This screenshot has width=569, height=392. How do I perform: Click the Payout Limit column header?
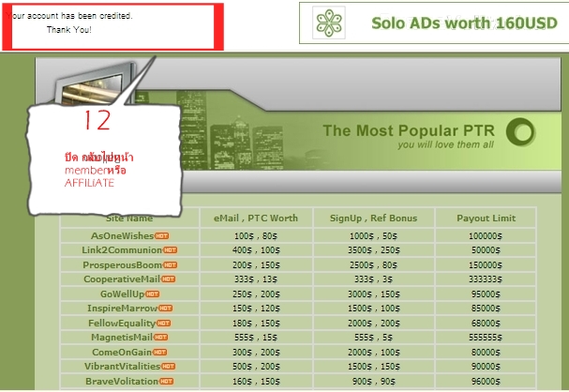(x=487, y=218)
